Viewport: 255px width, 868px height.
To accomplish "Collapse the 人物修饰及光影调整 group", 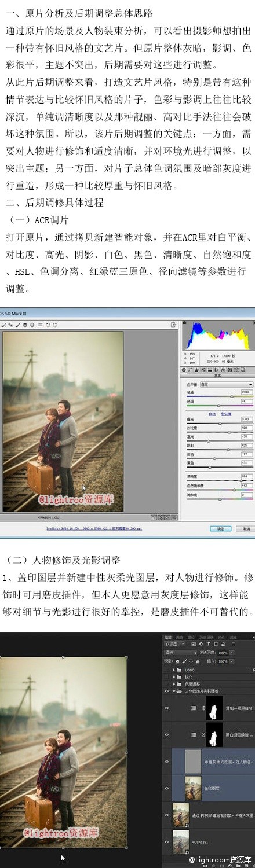I will tap(174, 691).
